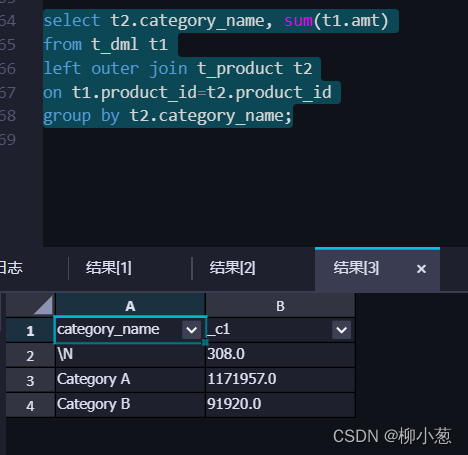Select row 2 header
Image resolution: width=468 pixels, height=455 pixels.
click(x=30, y=355)
